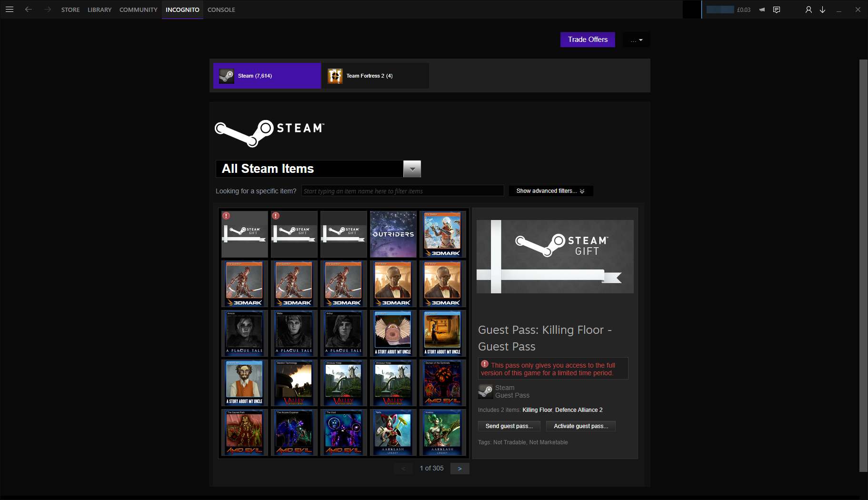Click the account profile icon

(x=808, y=10)
